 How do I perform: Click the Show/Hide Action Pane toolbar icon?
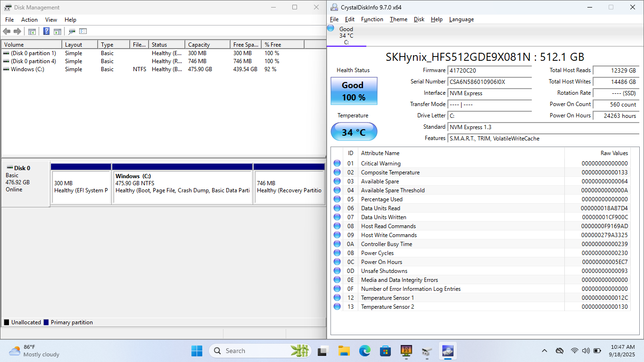coord(58,32)
